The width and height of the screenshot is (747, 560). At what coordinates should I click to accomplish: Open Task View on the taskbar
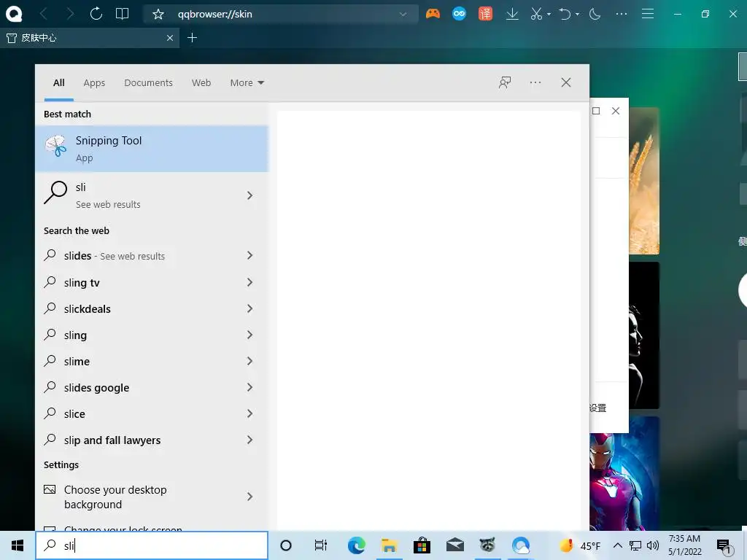pos(321,545)
